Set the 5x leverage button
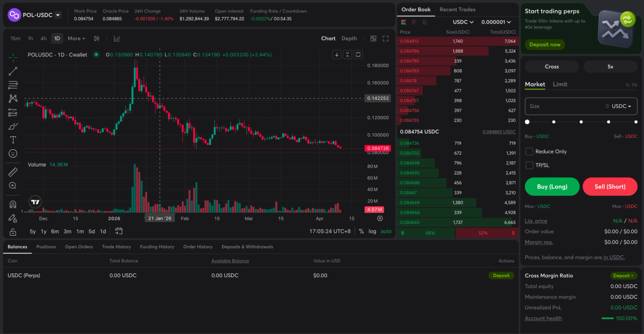644x334 pixels. [610, 67]
